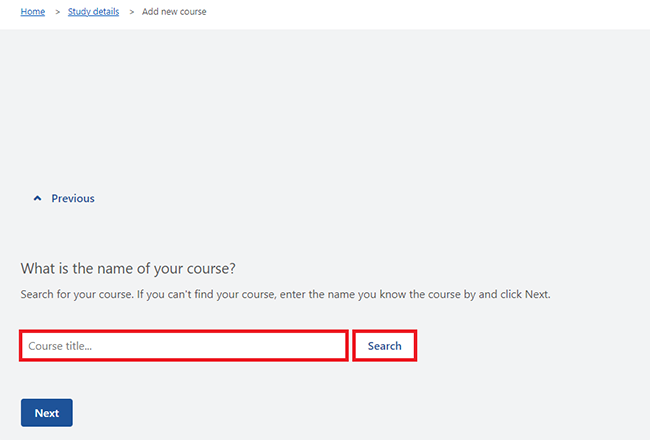Image resolution: width=650 pixels, height=440 pixels.
Task: Click inside the red-outlined course name field
Action: (x=184, y=346)
